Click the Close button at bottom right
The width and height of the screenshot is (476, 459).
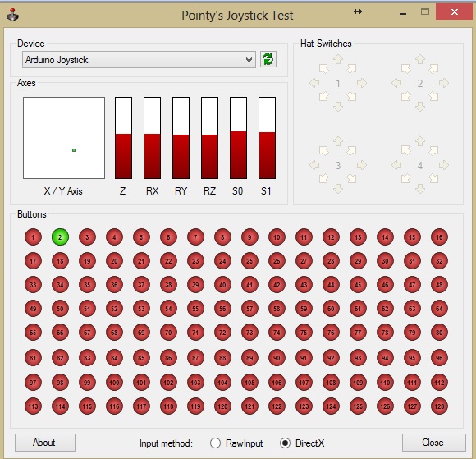click(433, 443)
